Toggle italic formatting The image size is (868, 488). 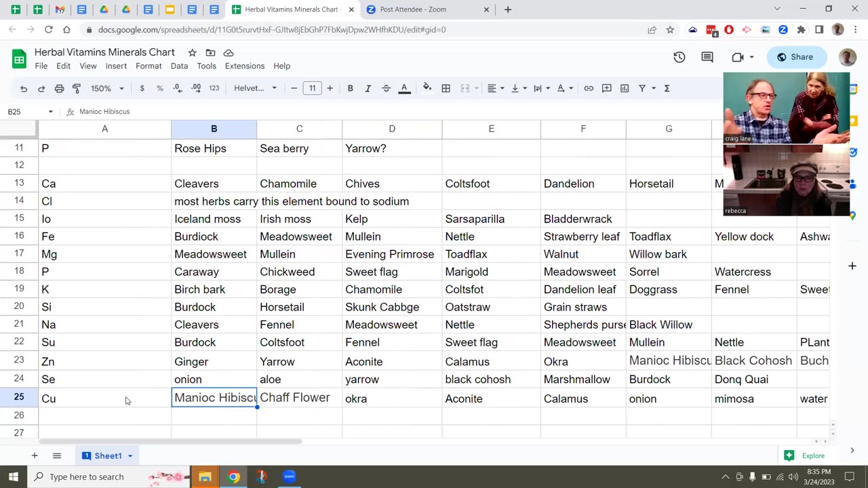pyautogui.click(x=368, y=88)
